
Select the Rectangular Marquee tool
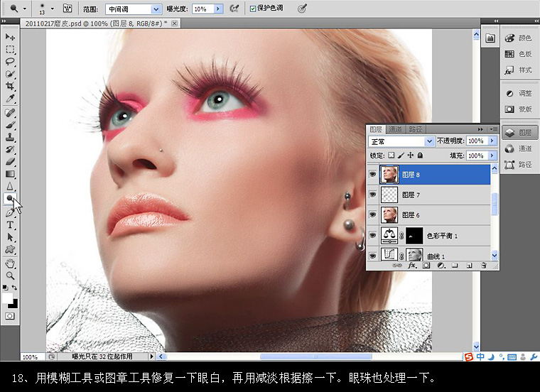10,49
